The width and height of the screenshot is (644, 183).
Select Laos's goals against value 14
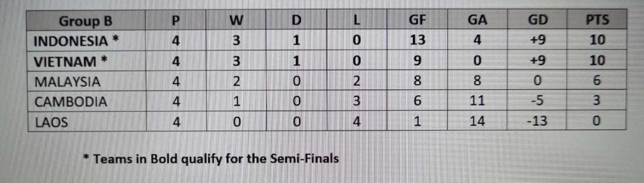[x=477, y=121]
